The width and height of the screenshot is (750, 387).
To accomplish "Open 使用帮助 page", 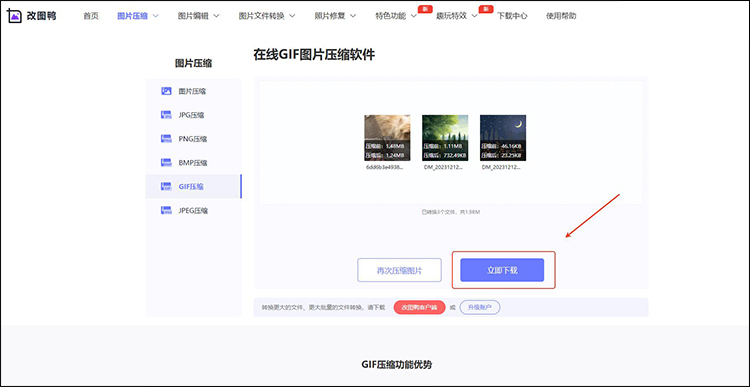I will pos(561,16).
